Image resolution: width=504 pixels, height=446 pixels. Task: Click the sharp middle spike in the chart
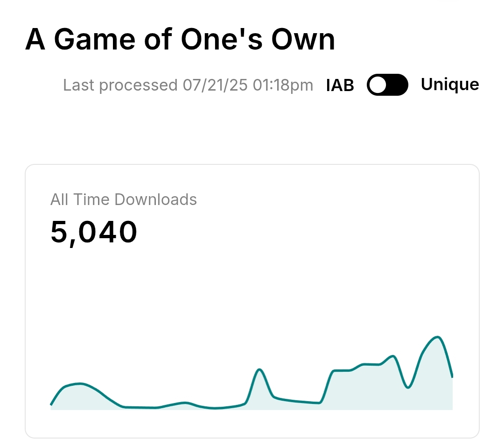(259, 370)
